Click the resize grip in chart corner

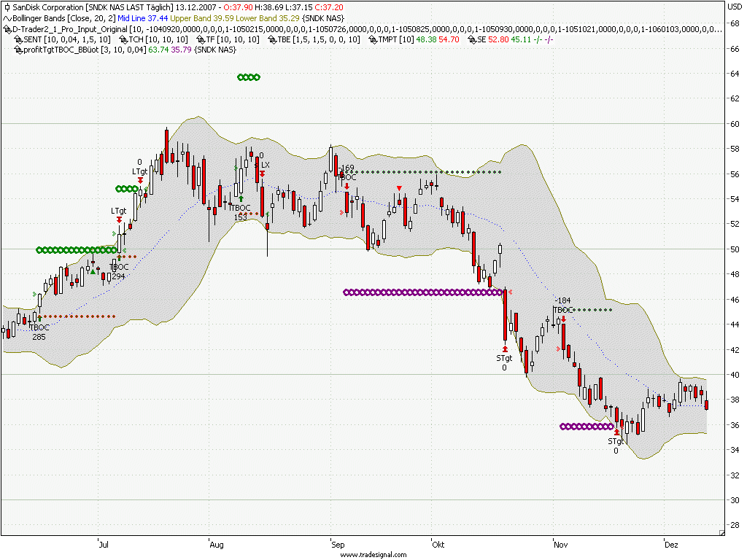pos(721,533)
